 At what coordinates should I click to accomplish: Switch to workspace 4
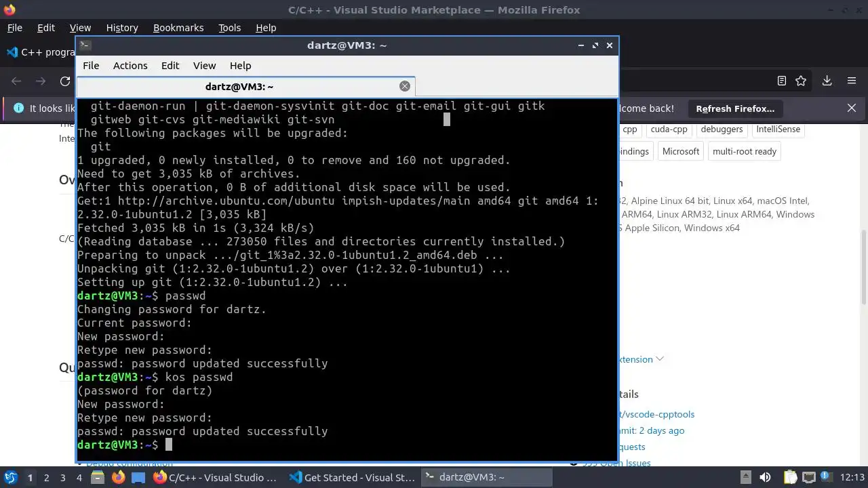pos(79,478)
